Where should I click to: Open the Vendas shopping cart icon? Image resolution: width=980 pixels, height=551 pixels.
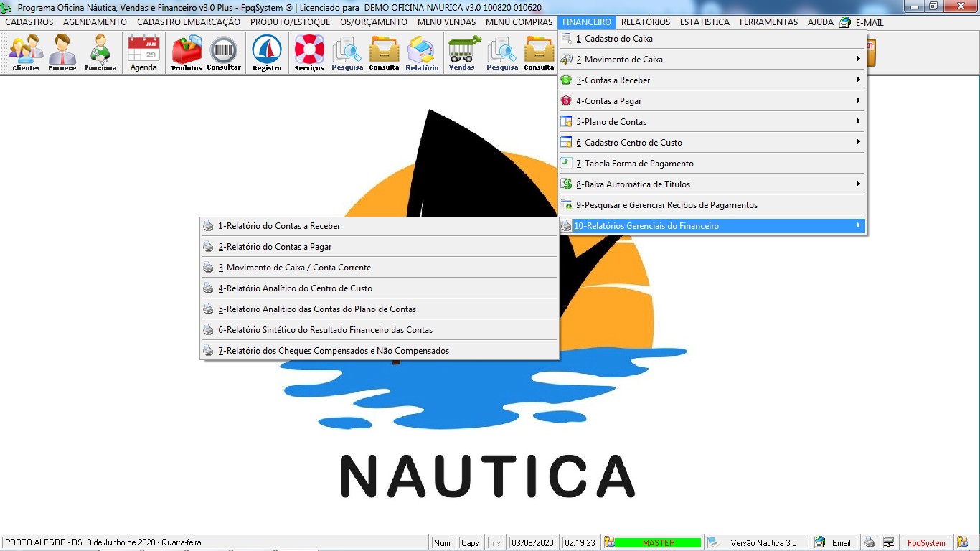[x=464, y=53]
